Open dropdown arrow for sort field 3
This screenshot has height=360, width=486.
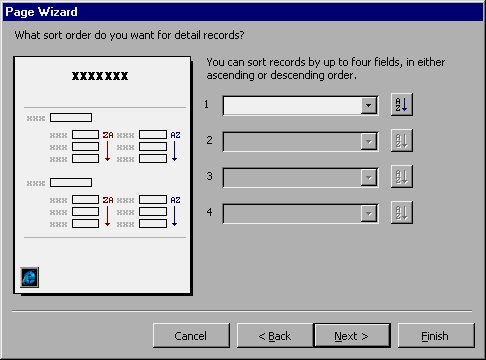tap(368, 177)
